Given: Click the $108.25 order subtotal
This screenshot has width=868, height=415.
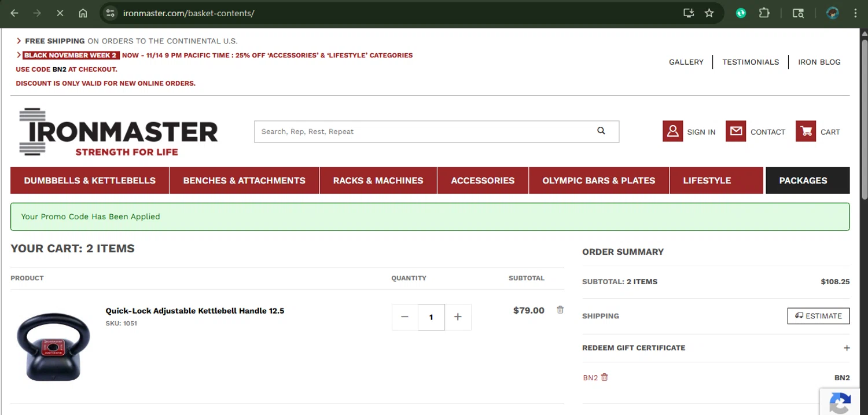Looking at the screenshot, I should 835,282.
